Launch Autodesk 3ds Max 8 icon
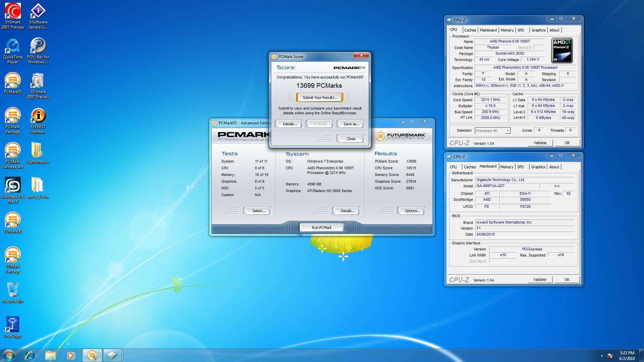Screen dimensions: 644x362 click(x=12, y=190)
